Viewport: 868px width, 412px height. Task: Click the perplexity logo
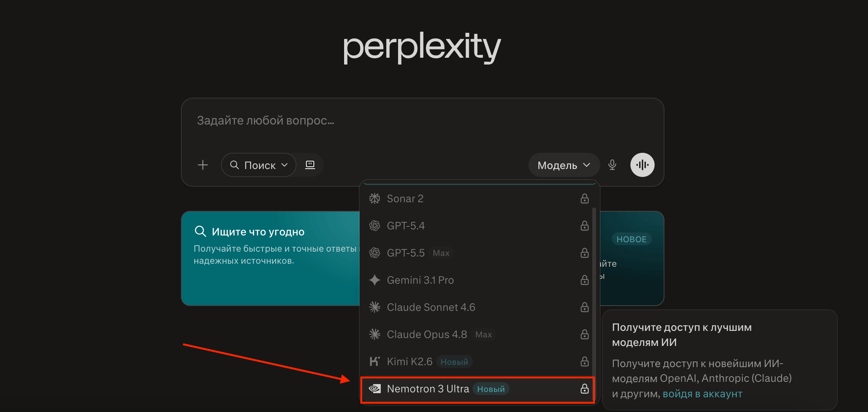tap(422, 48)
